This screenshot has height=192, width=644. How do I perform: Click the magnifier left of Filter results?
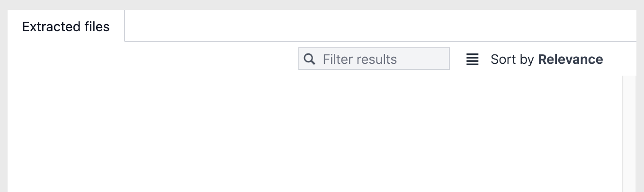pyautogui.click(x=309, y=59)
